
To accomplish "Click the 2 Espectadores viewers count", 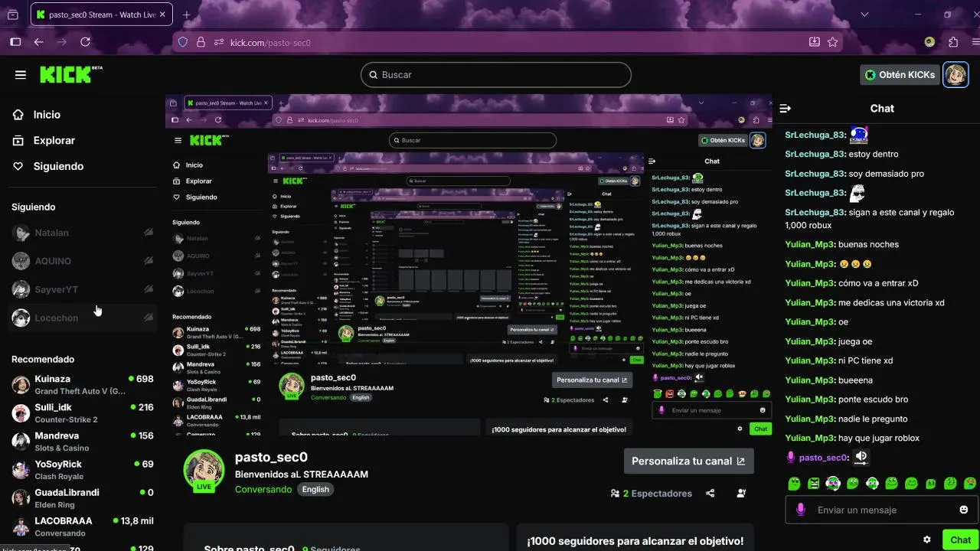I will pos(651,494).
